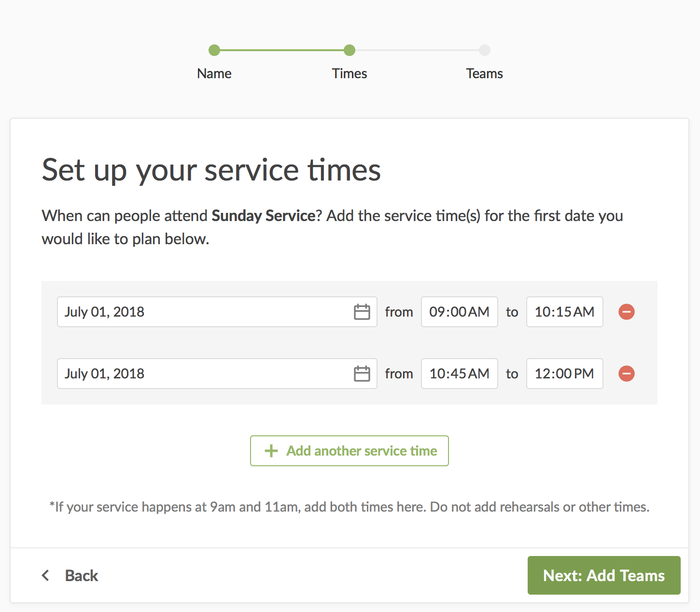The image size is (700, 612).
Task: Open the 10:45 AM start time picker
Action: tap(459, 374)
